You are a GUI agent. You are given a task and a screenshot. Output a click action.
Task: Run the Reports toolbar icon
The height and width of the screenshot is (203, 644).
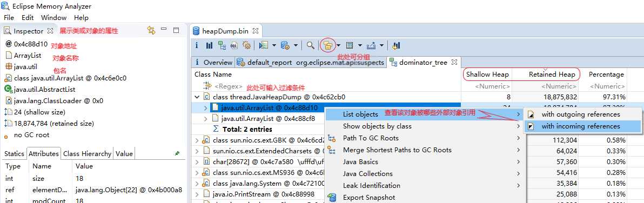[264, 45]
